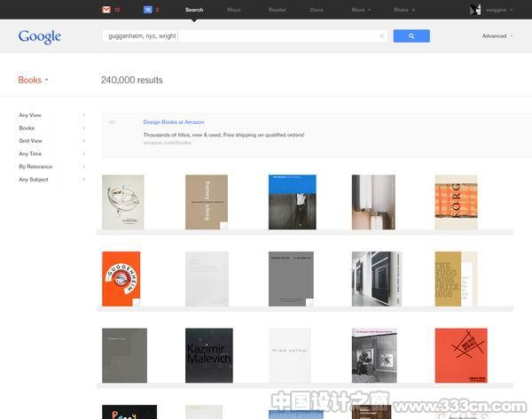The height and width of the screenshot is (419, 532).
Task: Open the Kazimir Malevich book cover
Action: [x=209, y=355]
